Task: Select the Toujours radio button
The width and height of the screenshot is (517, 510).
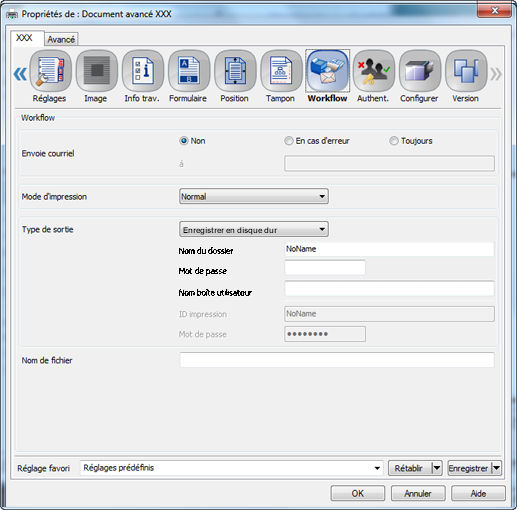Action: [394, 141]
